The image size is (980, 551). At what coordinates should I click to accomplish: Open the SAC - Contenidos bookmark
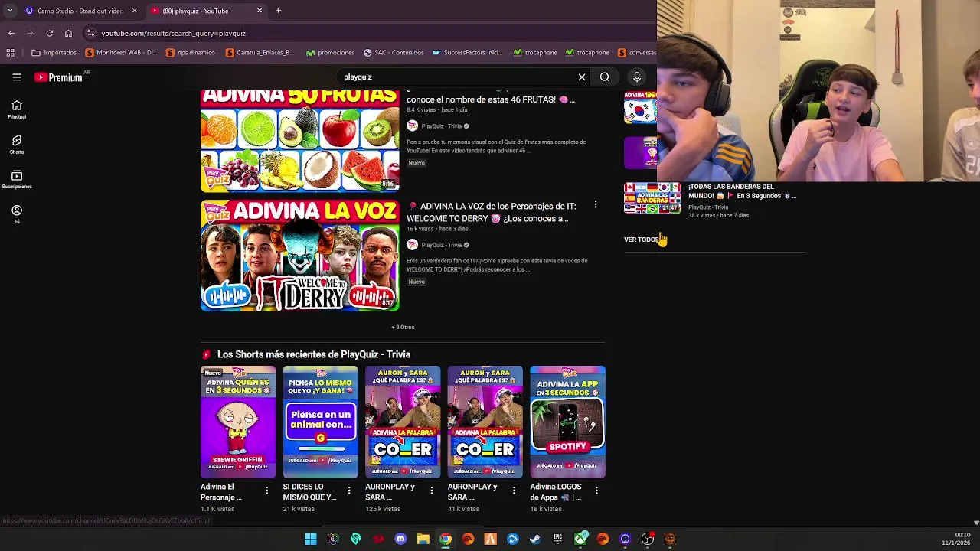pos(394,53)
